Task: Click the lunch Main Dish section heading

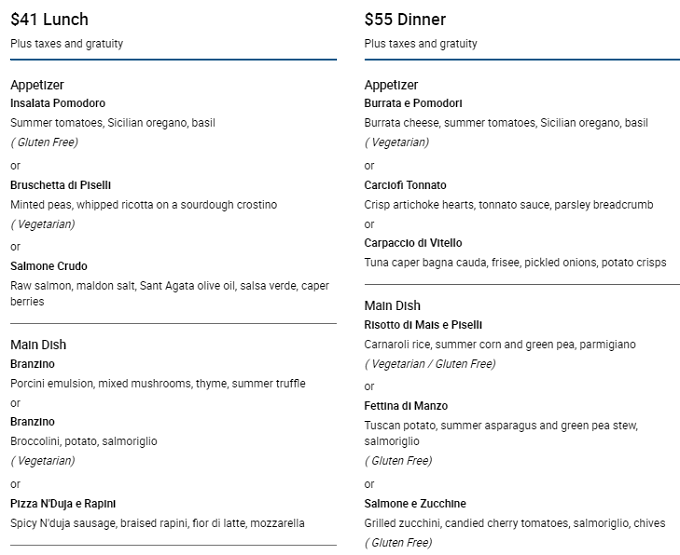Action: point(38,345)
